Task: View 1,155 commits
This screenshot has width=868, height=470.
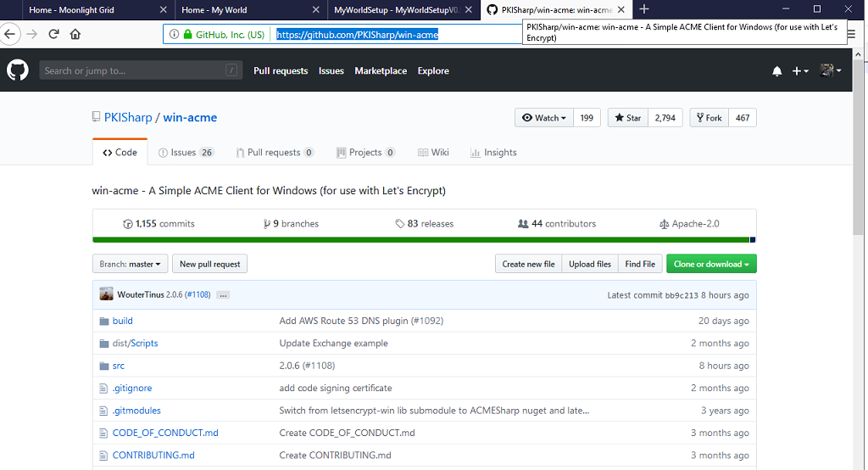Action: point(159,224)
